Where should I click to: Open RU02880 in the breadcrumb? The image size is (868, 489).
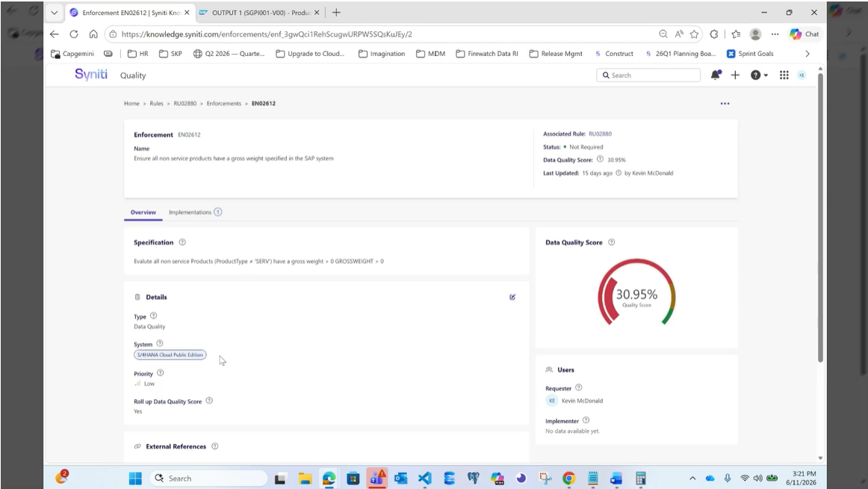[x=185, y=104]
